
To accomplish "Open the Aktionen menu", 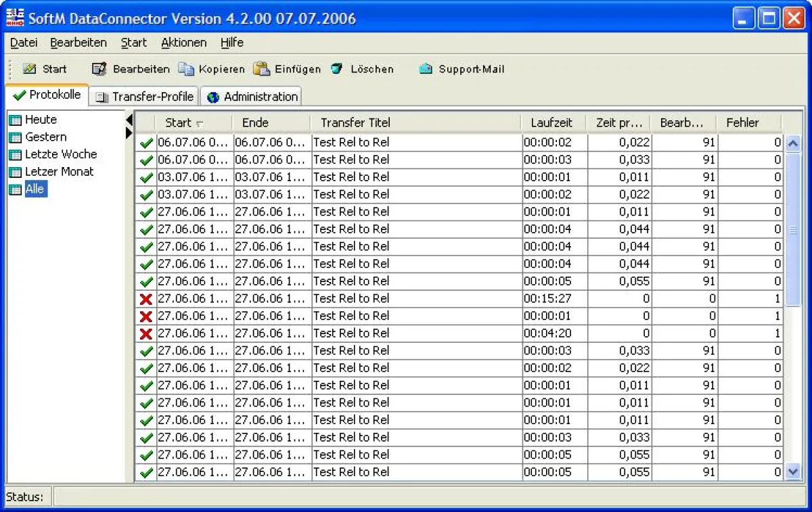I will [x=183, y=42].
